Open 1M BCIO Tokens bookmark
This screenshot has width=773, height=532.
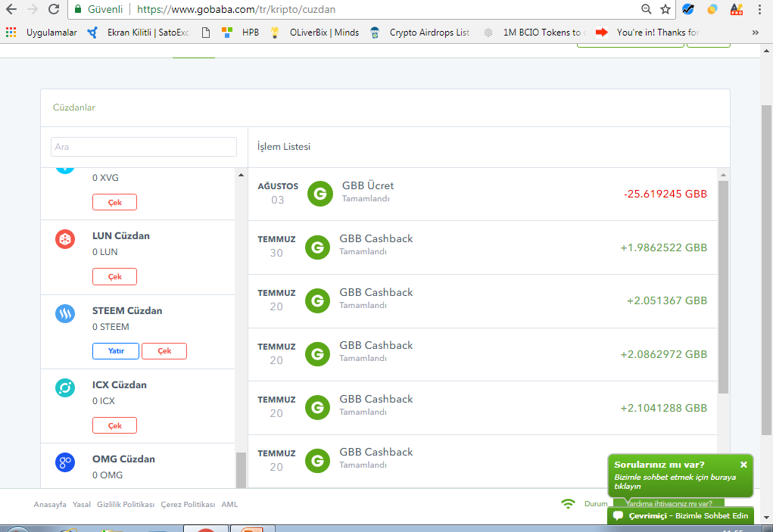tap(535, 33)
